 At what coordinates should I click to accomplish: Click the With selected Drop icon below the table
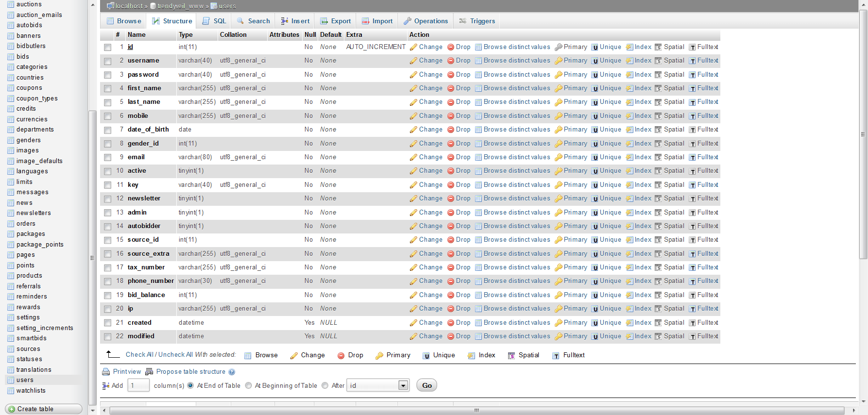click(341, 356)
